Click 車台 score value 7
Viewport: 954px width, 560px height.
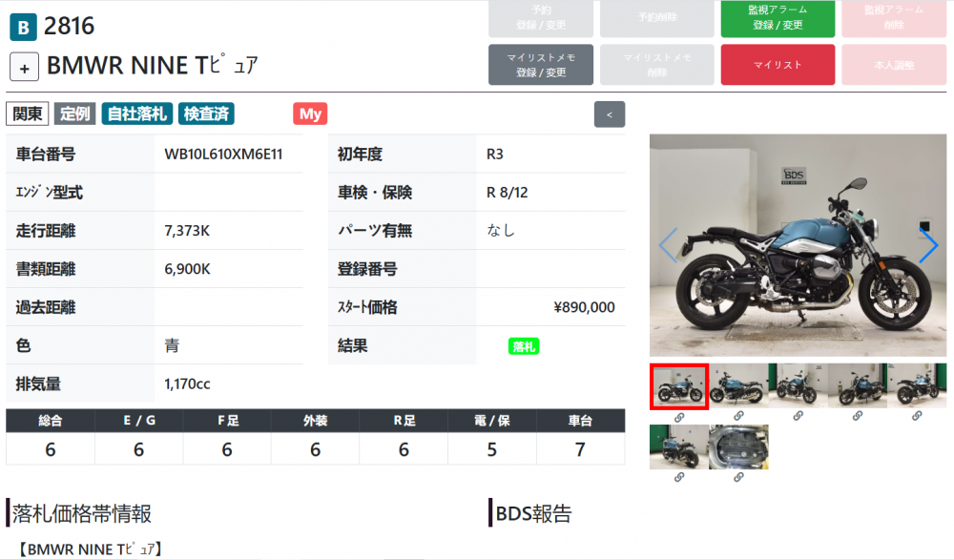[x=580, y=449]
